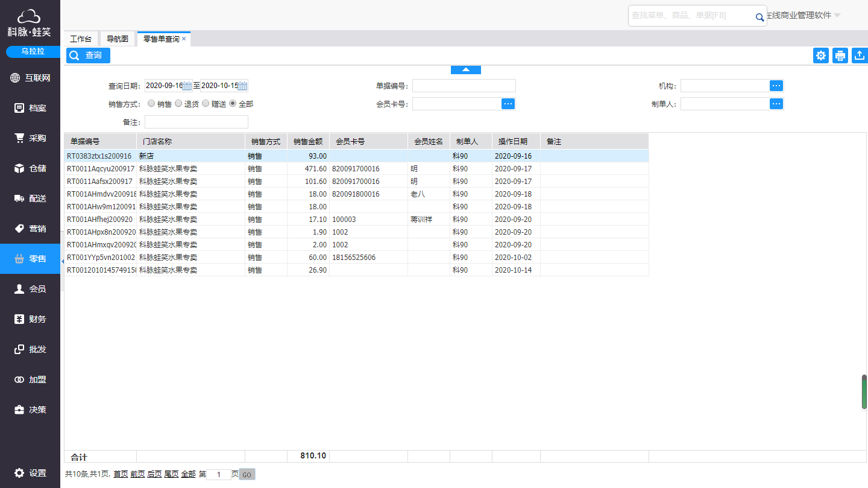Open the 制单人 selector ellipsis button
Viewport: 868px width, 488px height.
pos(776,104)
